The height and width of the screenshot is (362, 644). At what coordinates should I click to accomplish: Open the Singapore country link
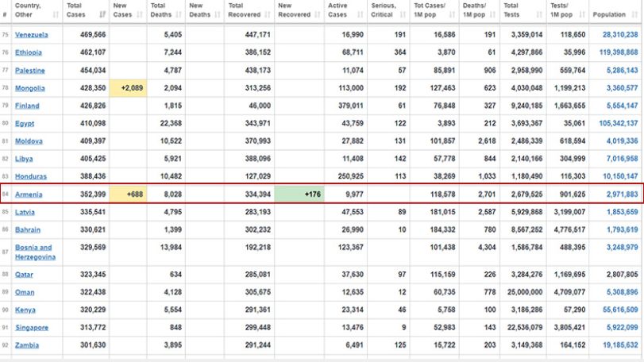pos(32,328)
